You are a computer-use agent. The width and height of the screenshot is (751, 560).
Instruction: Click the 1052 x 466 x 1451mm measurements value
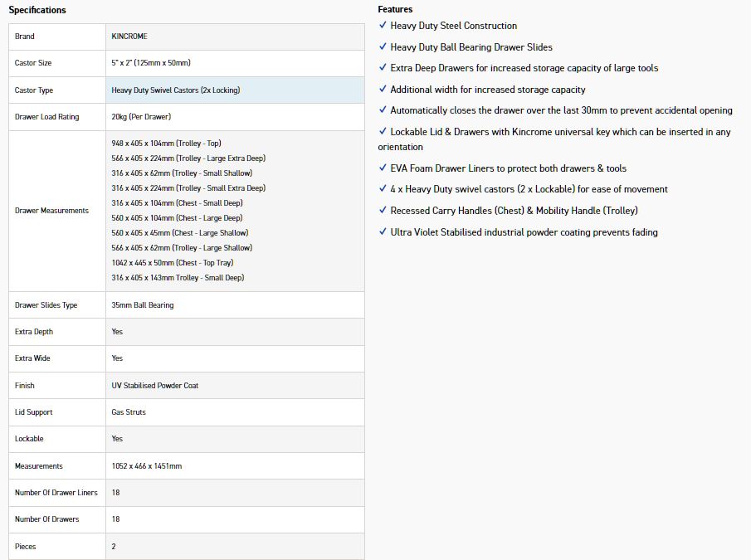[x=147, y=466]
